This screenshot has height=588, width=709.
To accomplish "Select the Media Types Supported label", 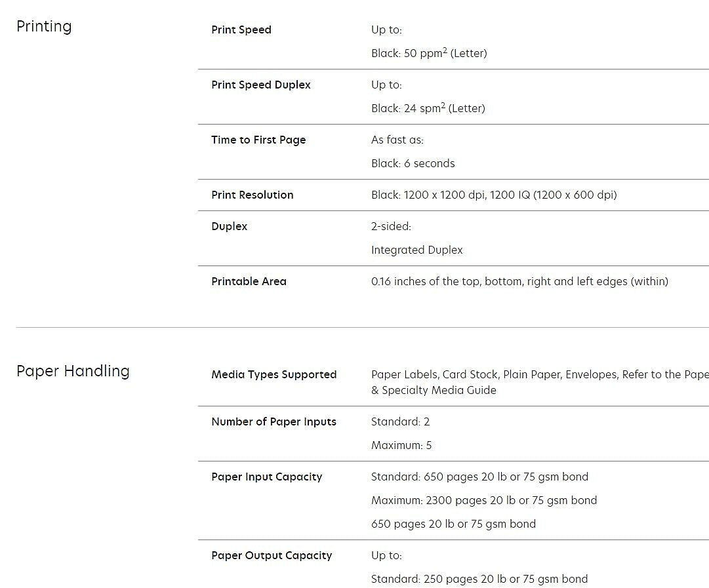I will pos(273,374).
